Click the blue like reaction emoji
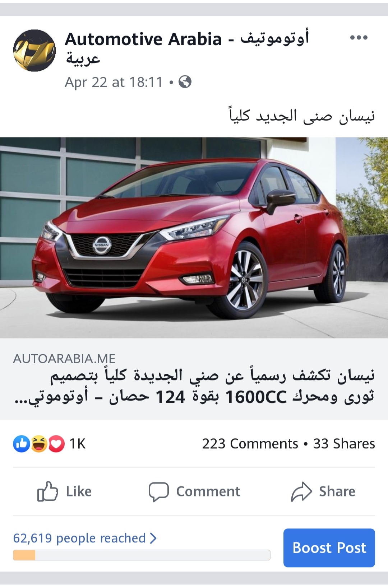 click(x=22, y=444)
